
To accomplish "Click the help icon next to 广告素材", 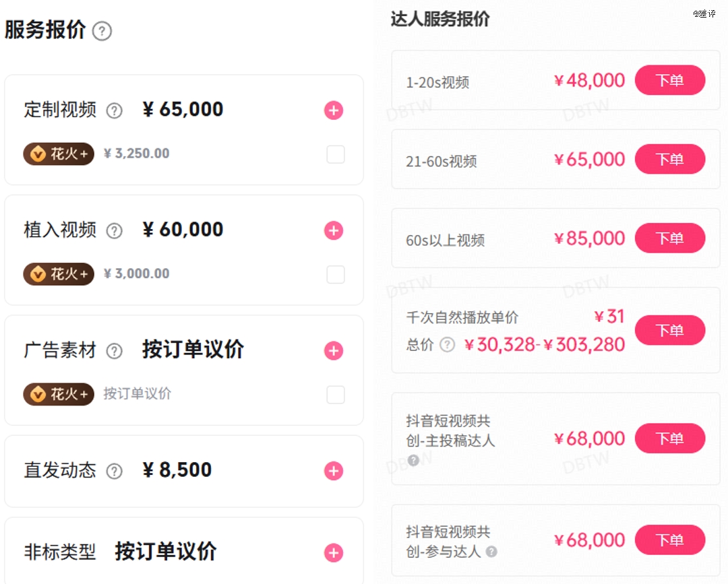I will (115, 351).
